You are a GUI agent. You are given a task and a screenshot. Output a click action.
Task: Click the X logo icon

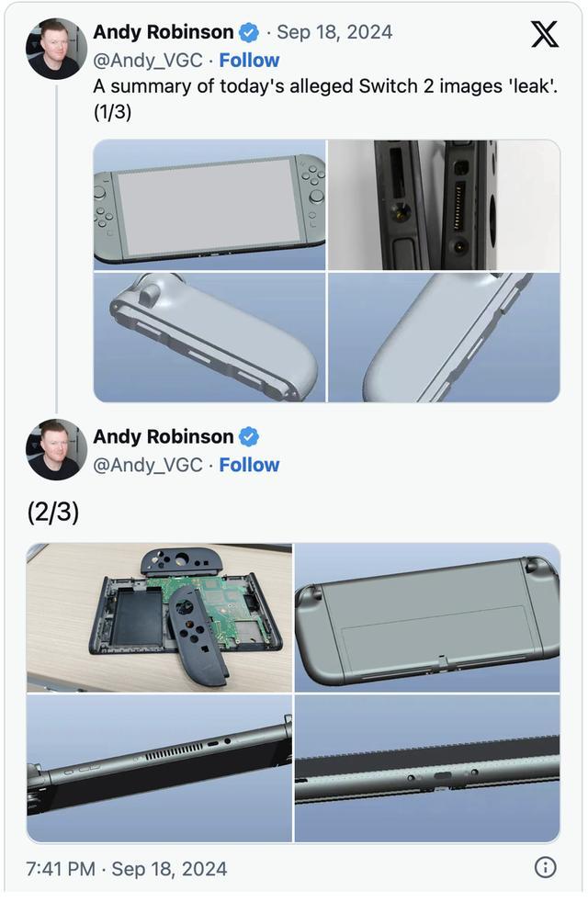click(x=544, y=35)
